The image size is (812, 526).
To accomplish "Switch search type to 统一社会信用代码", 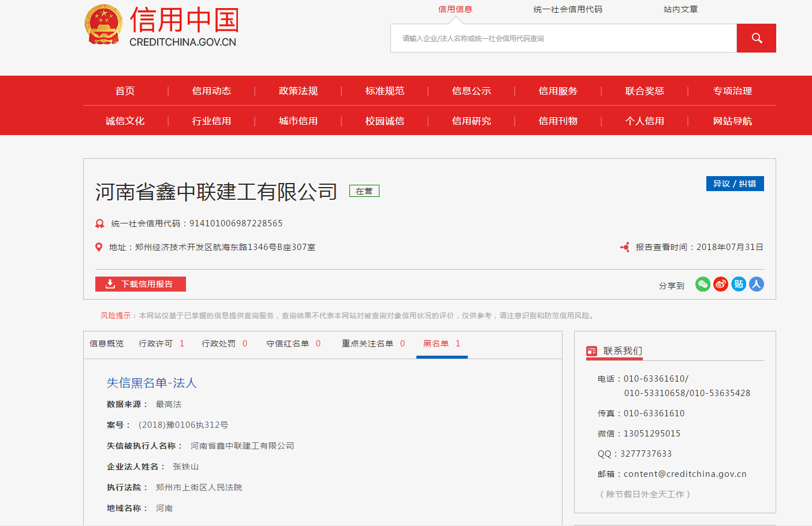I will (568, 9).
